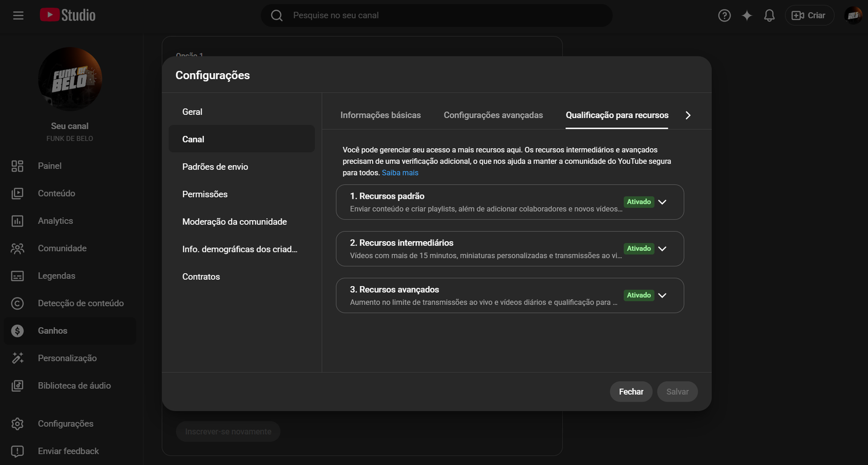Screen dimensions: 868x465
Task: Follow the Saiba mais link
Action: (400, 173)
